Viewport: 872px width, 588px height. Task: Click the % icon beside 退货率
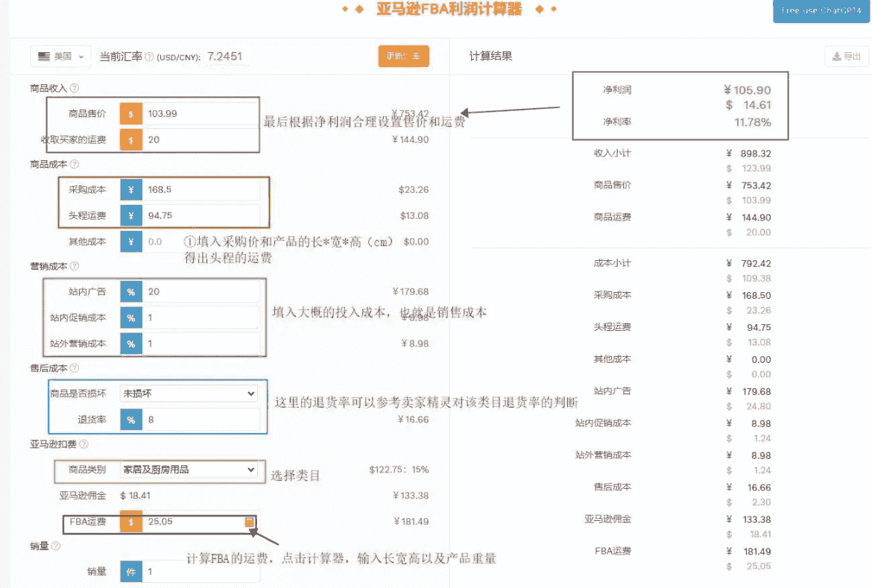tap(130, 420)
